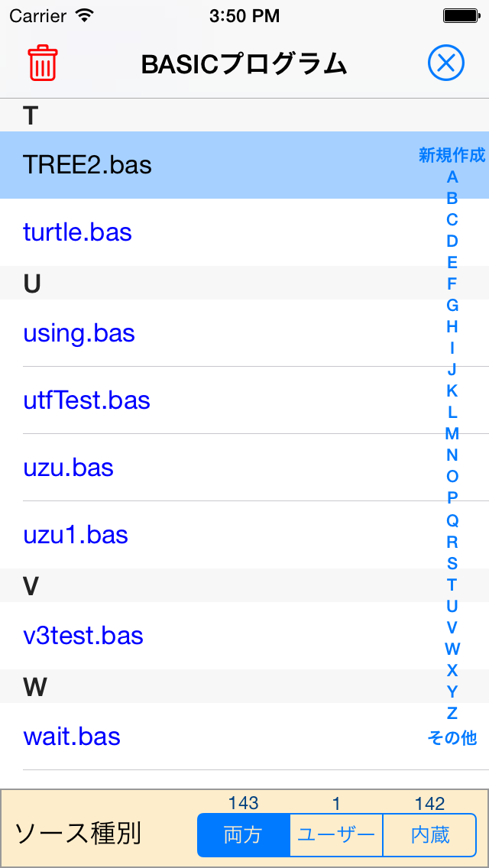
Task: Choose uzu.bas program
Action: [244, 468]
